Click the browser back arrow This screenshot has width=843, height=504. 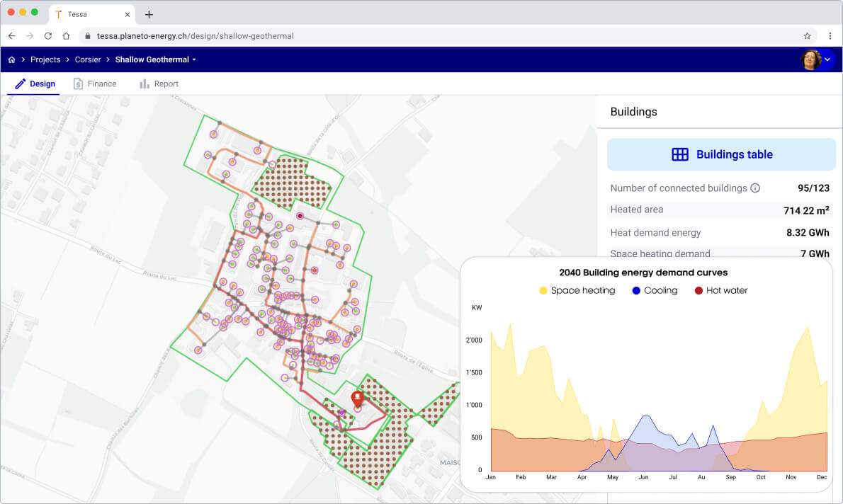[11, 35]
